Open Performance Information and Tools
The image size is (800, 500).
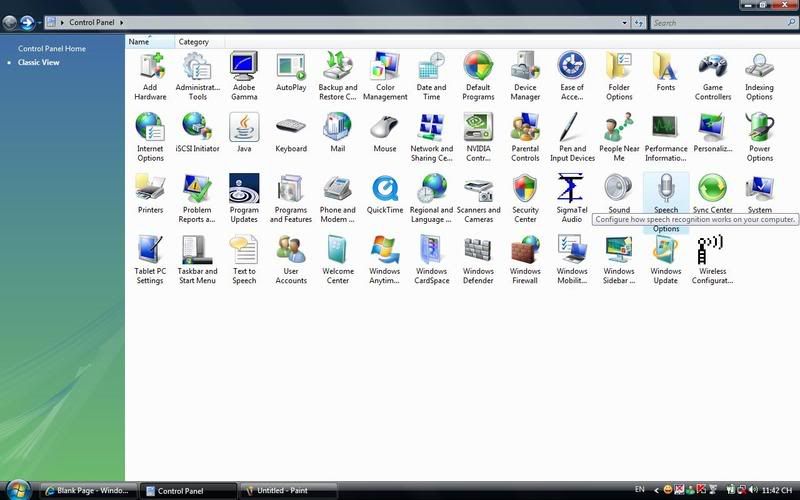click(x=666, y=137)
